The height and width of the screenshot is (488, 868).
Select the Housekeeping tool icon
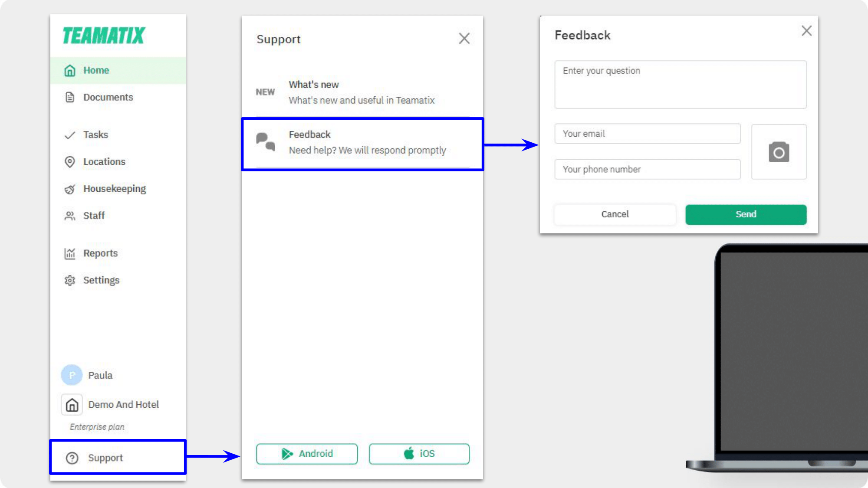(x=70, y=188)
